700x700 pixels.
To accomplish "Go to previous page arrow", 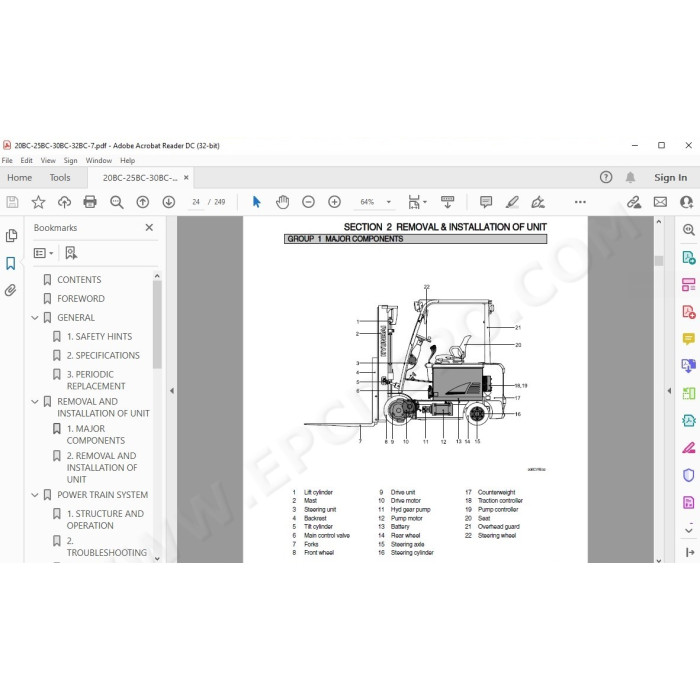I will 142,202.
